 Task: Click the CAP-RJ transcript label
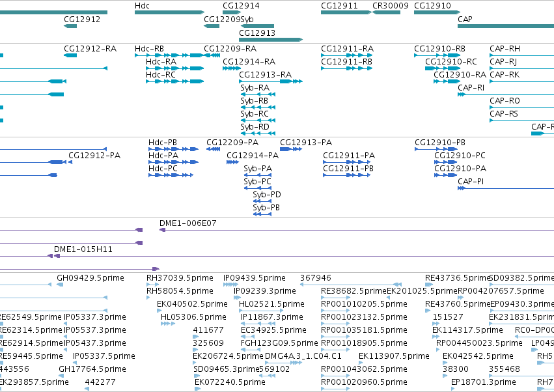(503, 61)
